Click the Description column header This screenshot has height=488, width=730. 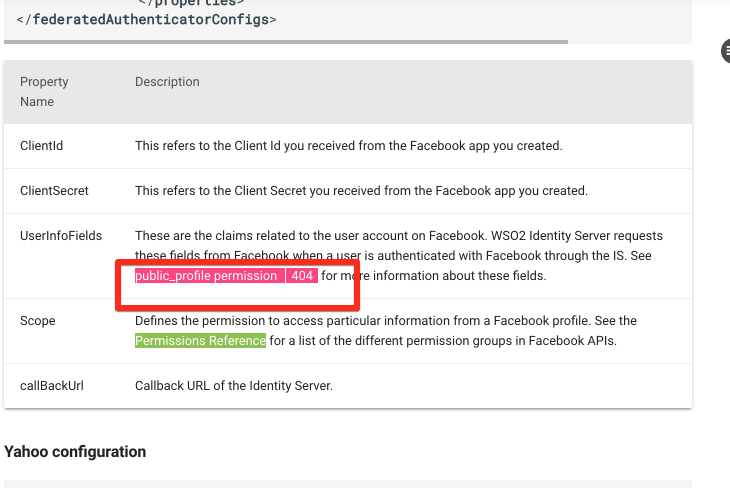tap(167, 82)
